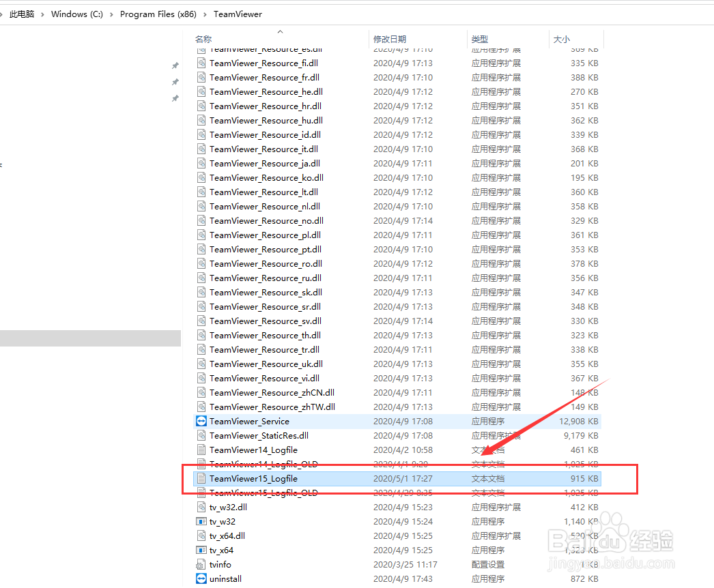
Task: Select file name TeamViewer_Resource_ro.dll
Action: [266, 263]
